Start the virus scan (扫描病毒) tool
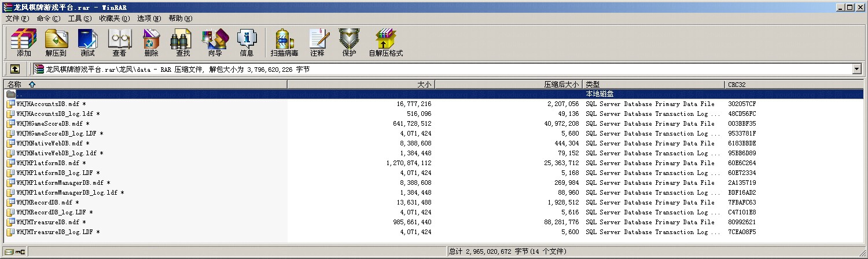 pos(284,42)
